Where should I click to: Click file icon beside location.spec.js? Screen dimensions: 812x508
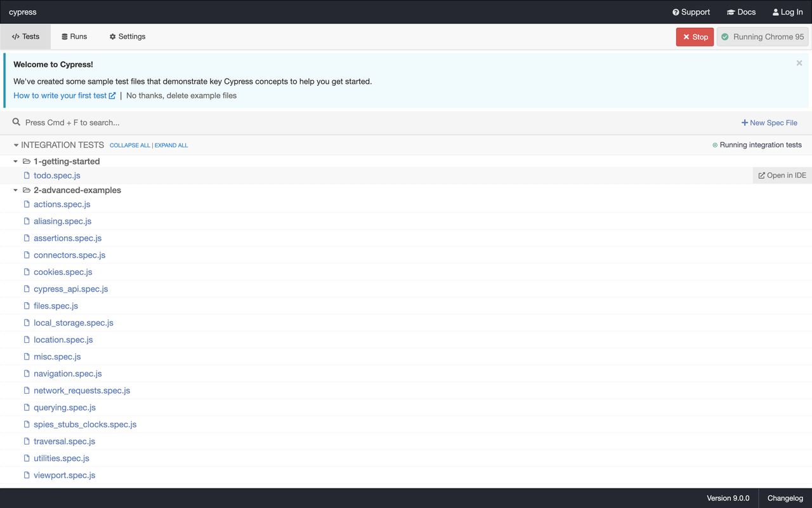tap(27, 340)
